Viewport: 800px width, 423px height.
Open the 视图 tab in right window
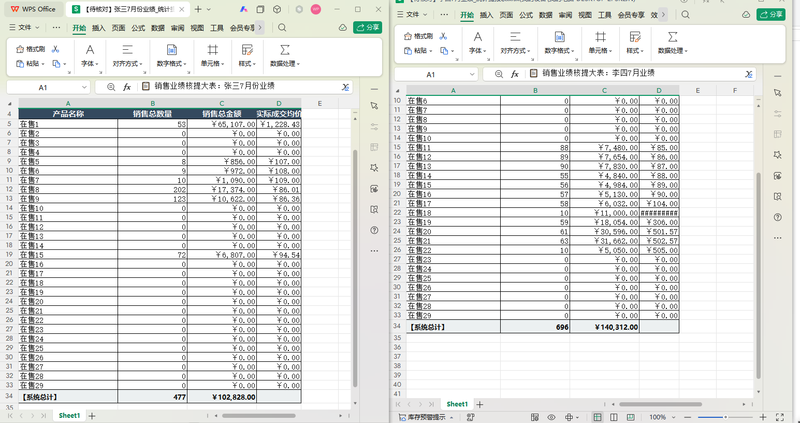585,15
